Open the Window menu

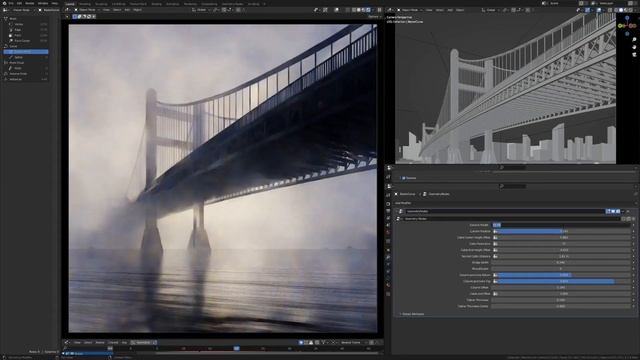(42, 3)
